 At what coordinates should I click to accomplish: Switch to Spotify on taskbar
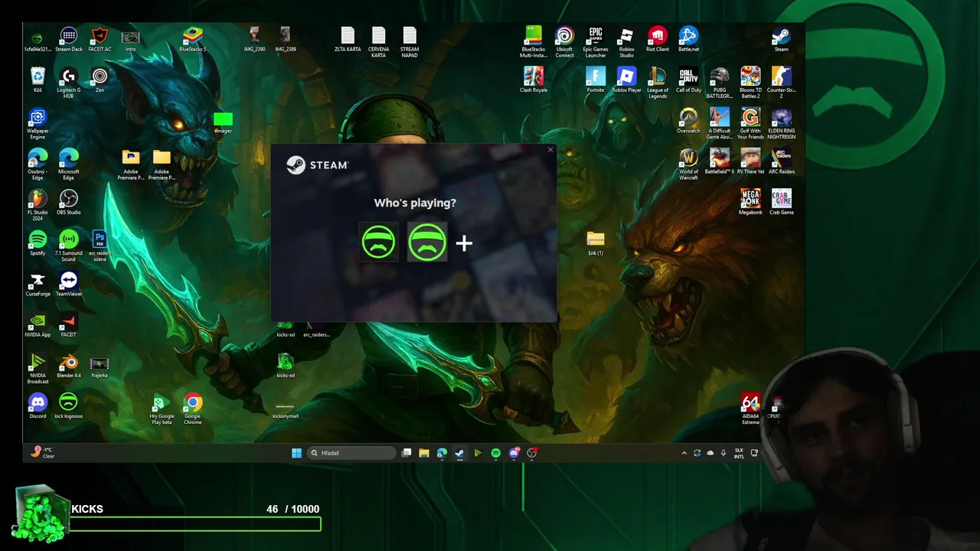tap(495, 453)
